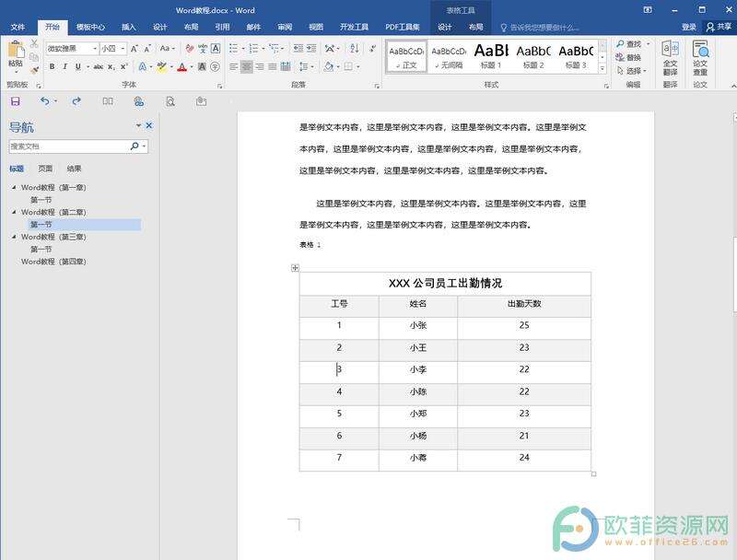The width and height of the screenshot is (737, 560).
Task: Switch to the References (引用) tab
Action: tap(222, 27)
